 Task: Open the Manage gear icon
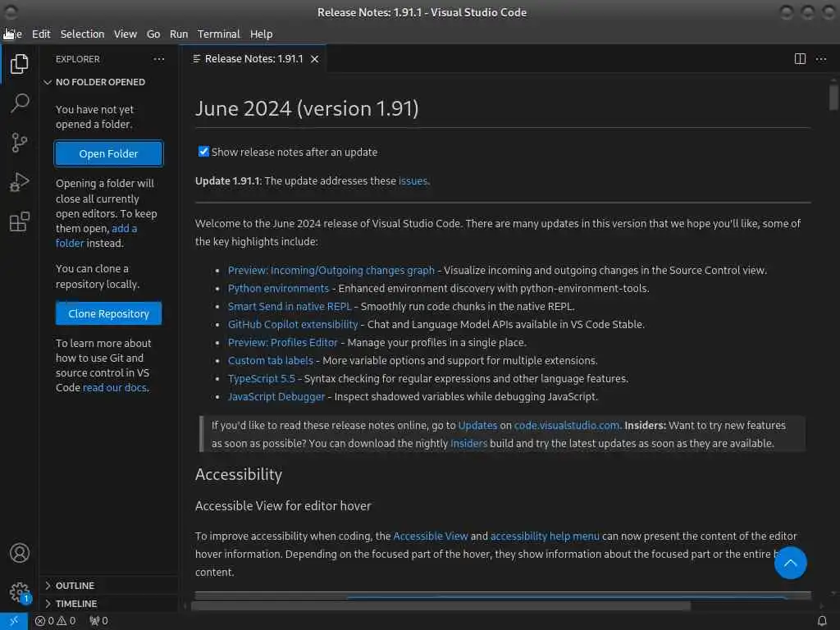[20, 592]
